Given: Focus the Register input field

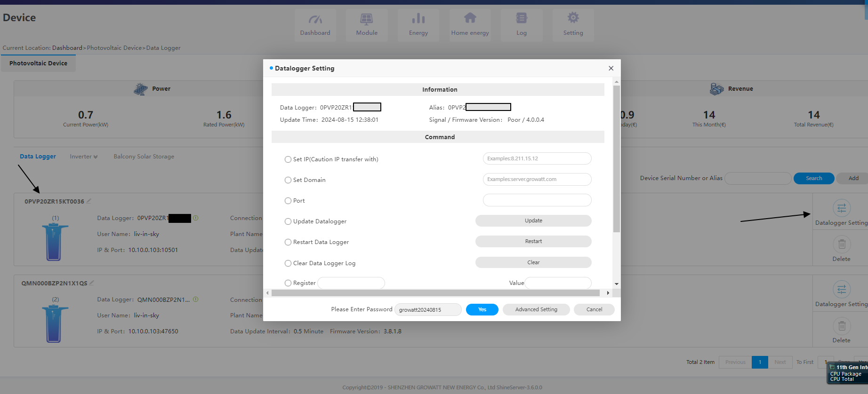Looking at the screenshot, I should coord(351,283).
